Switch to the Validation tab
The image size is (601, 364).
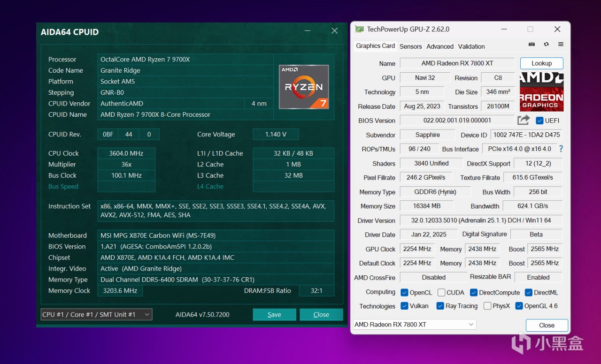471,46
